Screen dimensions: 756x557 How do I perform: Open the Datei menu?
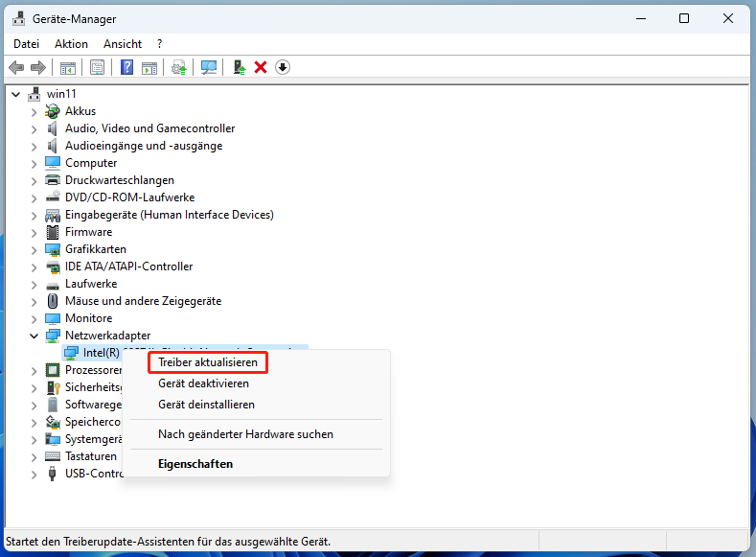coord(27,44)
